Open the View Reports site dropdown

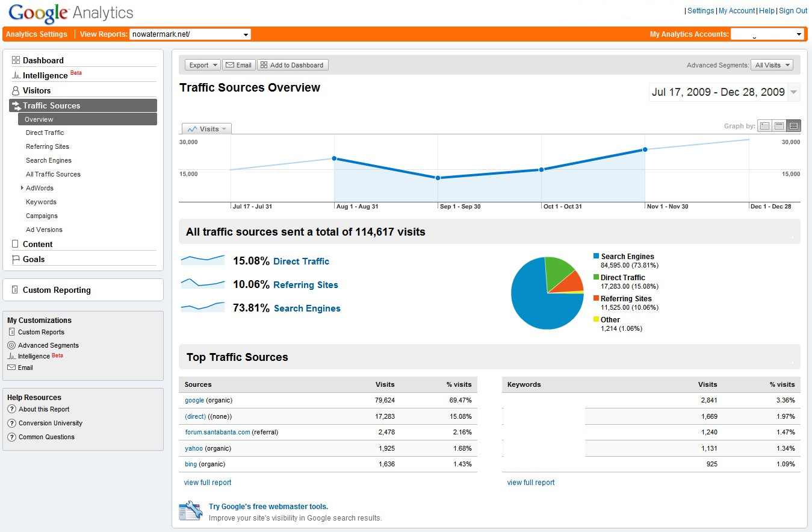click(x=190, y=34)
